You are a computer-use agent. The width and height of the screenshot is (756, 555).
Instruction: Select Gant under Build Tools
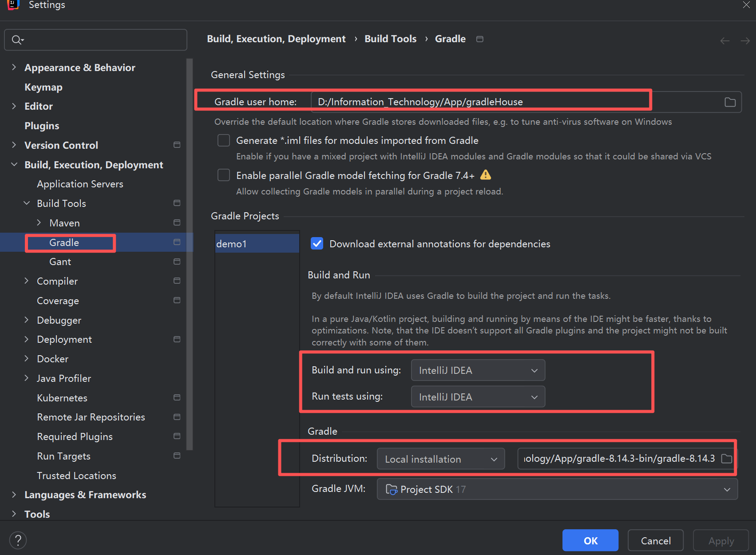60,262
